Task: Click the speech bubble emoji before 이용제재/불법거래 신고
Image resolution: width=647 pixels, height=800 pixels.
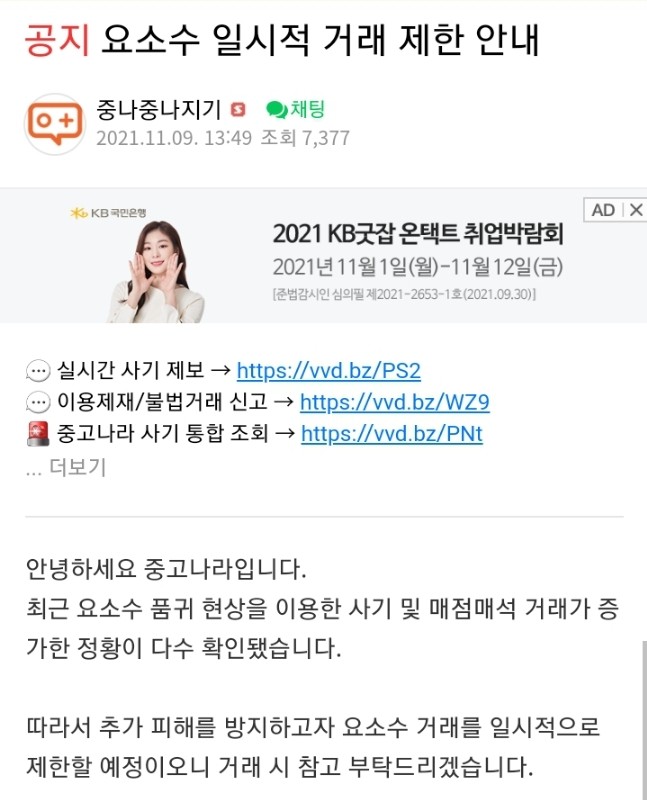Action: click(x=38, y=403)
